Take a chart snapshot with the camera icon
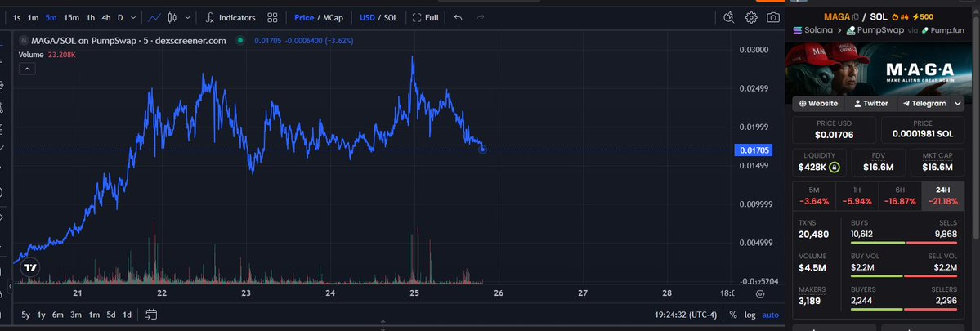This screenshot has width=980, height=331. pyautogui.click(x=773, y=17)
